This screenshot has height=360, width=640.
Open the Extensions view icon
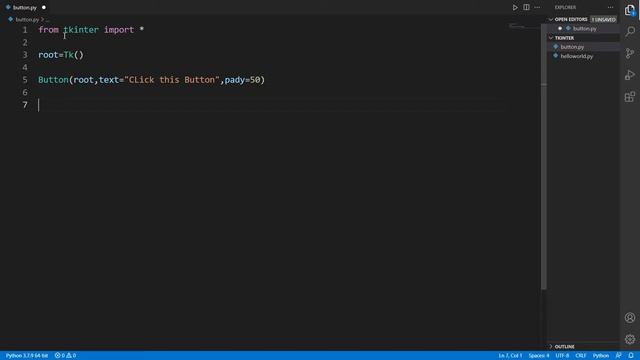click(630, 97)
